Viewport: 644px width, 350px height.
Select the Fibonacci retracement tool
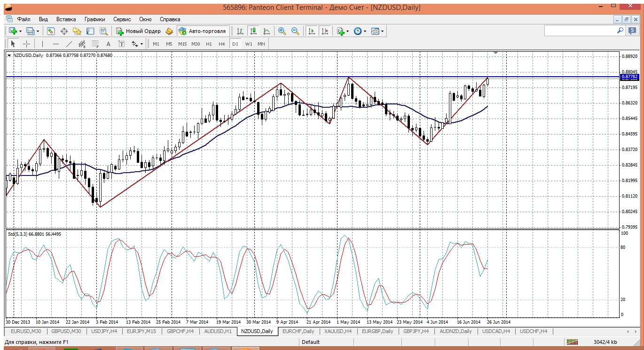pyautogui.click(x=95, y=44)
